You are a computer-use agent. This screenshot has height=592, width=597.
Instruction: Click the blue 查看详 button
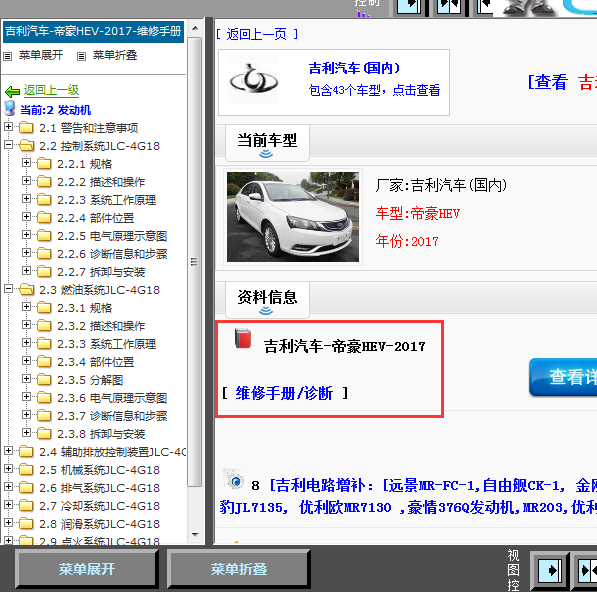click(x=563, y=377)
